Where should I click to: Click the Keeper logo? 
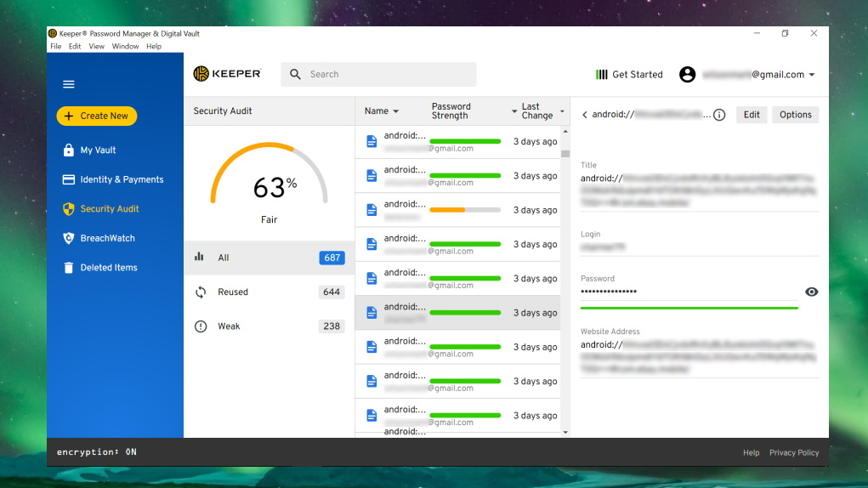[x=227, y=74]
